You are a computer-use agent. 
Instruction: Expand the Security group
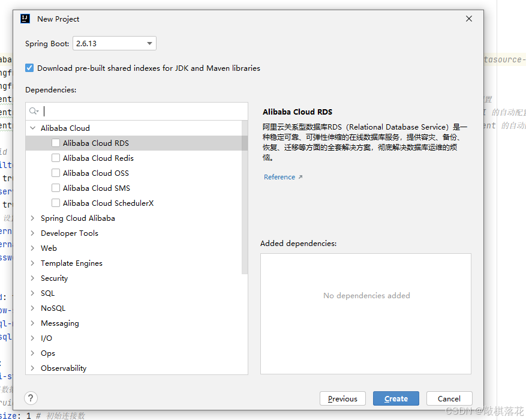(x=32, y=278)
